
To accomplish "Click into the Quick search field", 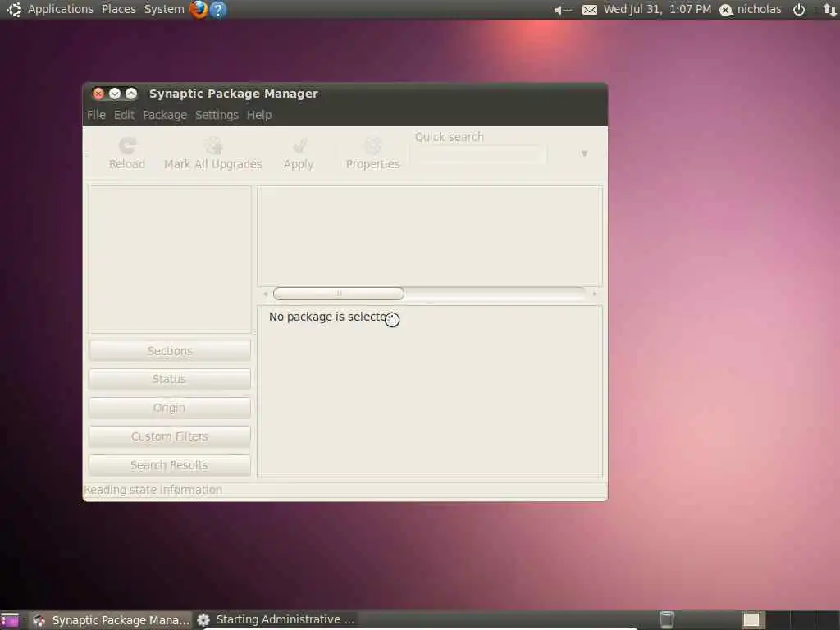I will (478, 154).
